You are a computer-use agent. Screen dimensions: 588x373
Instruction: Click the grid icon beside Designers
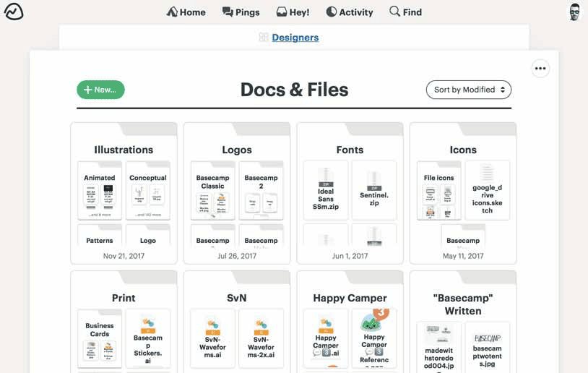pyautogui.click(x=264, y=38)
